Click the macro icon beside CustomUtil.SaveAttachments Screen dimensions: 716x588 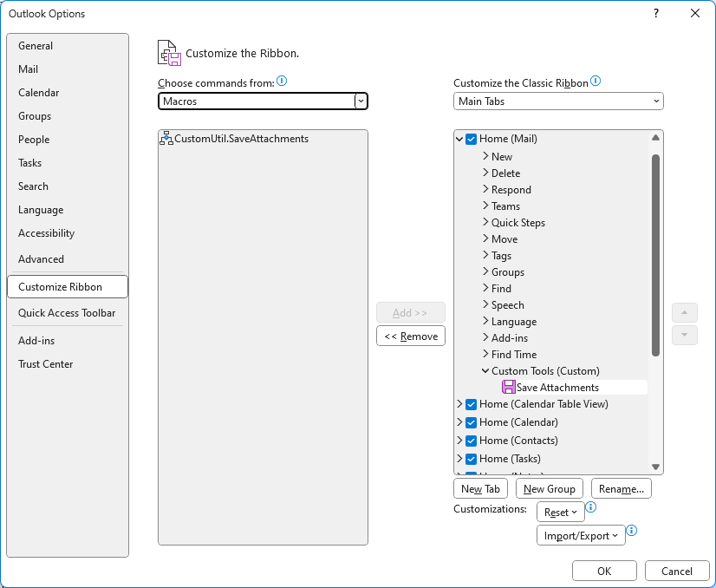(166, 139)
